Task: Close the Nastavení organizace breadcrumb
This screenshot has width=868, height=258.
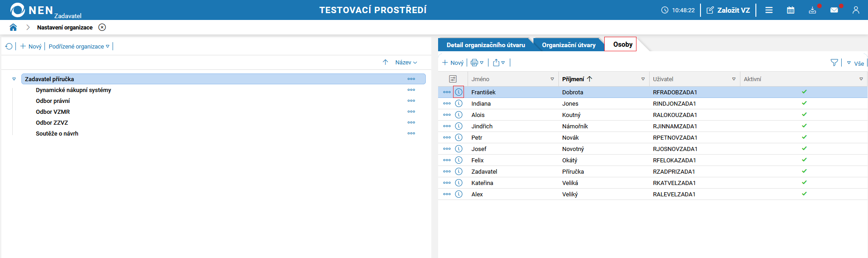Action: pos(102,27)
